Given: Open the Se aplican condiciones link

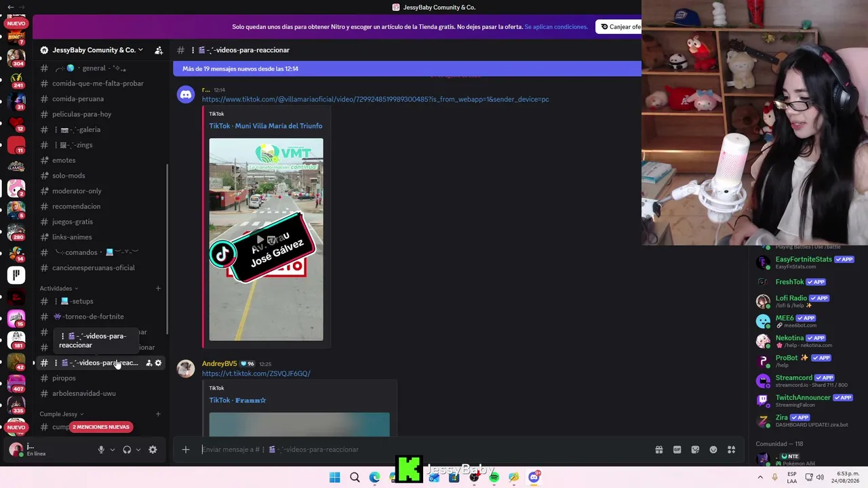Looking at the screenshot, I should pos(556,27).
